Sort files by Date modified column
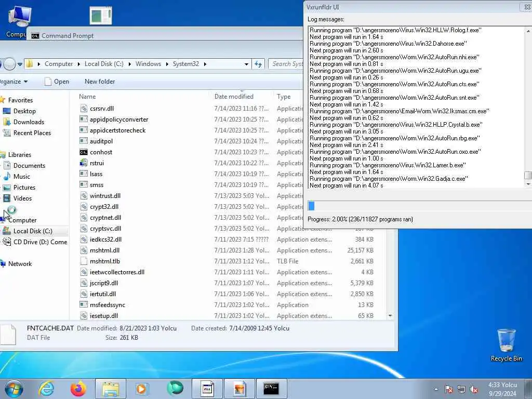The height and width of the screenshot is (399, 532). [x=234, y=97]
